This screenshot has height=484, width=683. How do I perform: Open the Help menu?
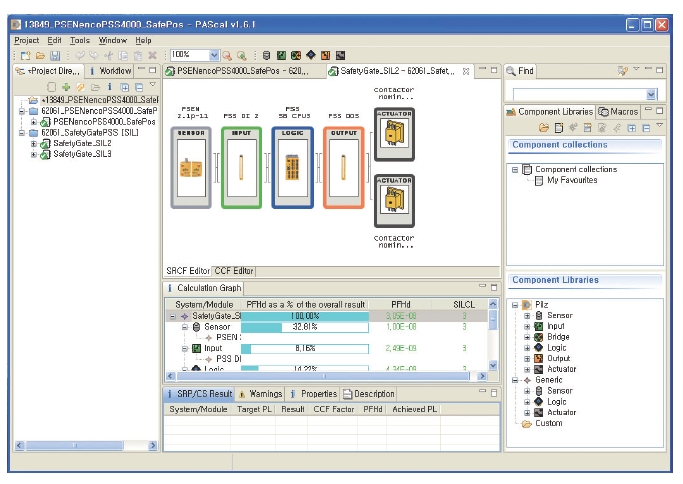tap(143, 41)
